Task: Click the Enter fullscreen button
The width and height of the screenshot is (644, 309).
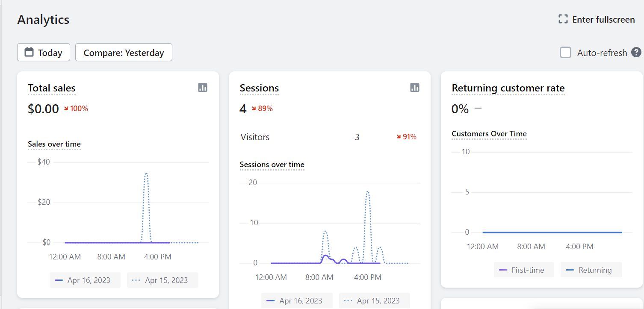Action: [x=597, y=19]
